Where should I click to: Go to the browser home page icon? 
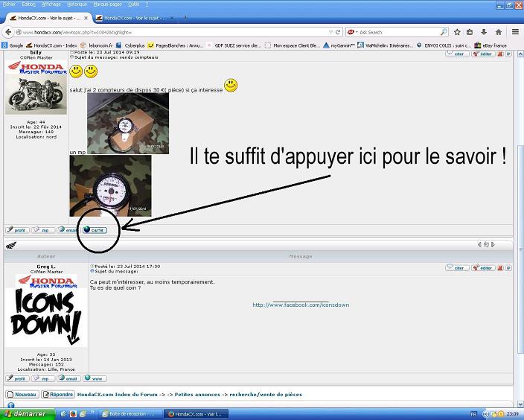point(499,32)
